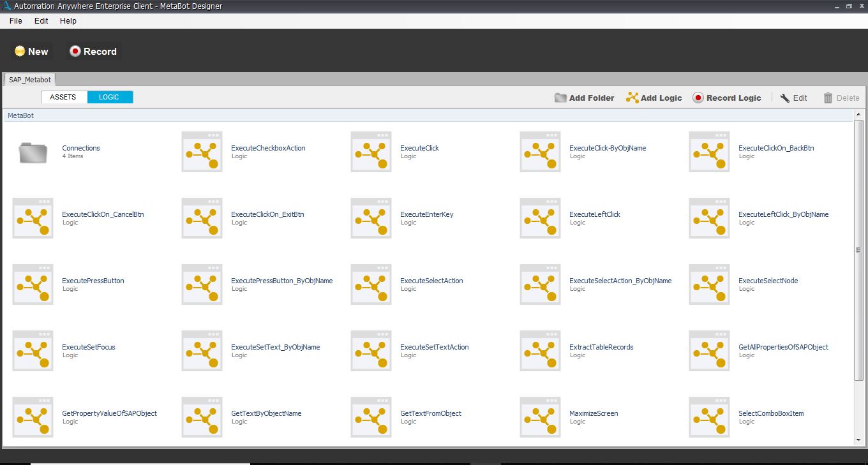Image resolution: width=868 pixels, height=465 pixels.
Task: Click the New button
Action: pyautogui.click(x=32, y=52)
